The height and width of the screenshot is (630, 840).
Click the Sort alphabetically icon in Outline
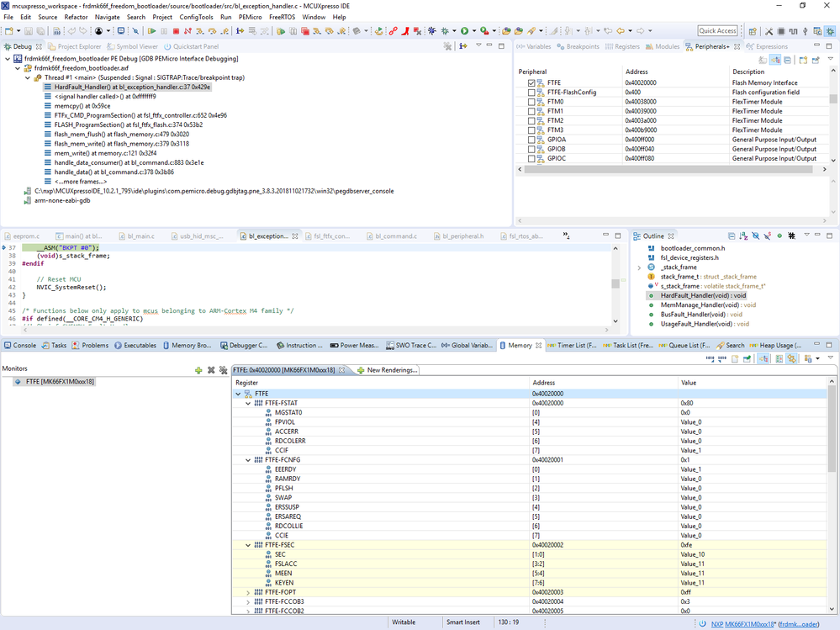pos(743,236)
